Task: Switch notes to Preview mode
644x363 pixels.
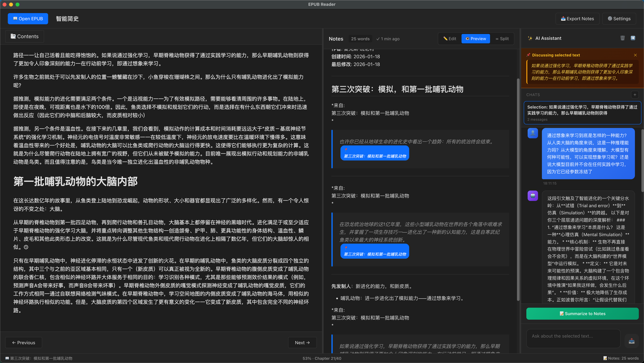Action: (475, 39)
